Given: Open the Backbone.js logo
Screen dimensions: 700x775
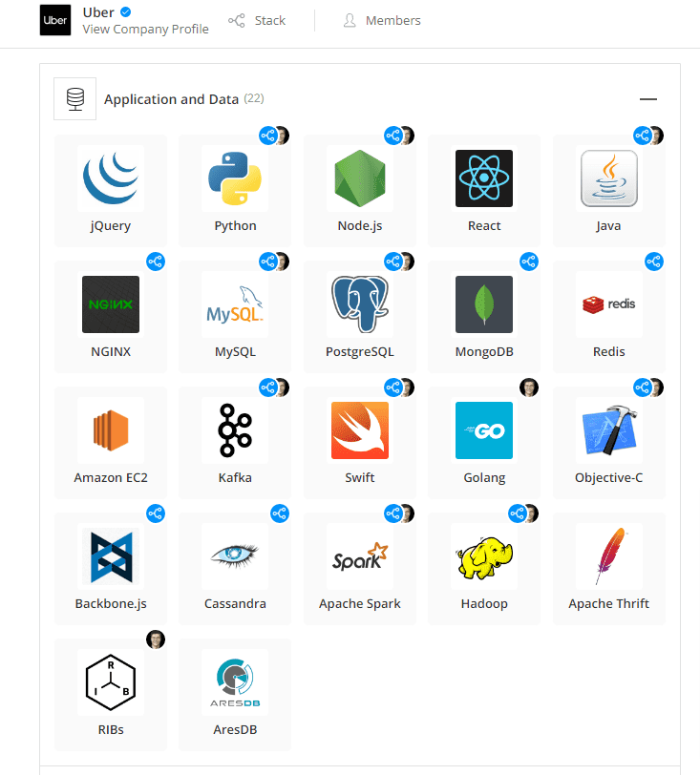Looking at the screenshot, I should 111,556.
